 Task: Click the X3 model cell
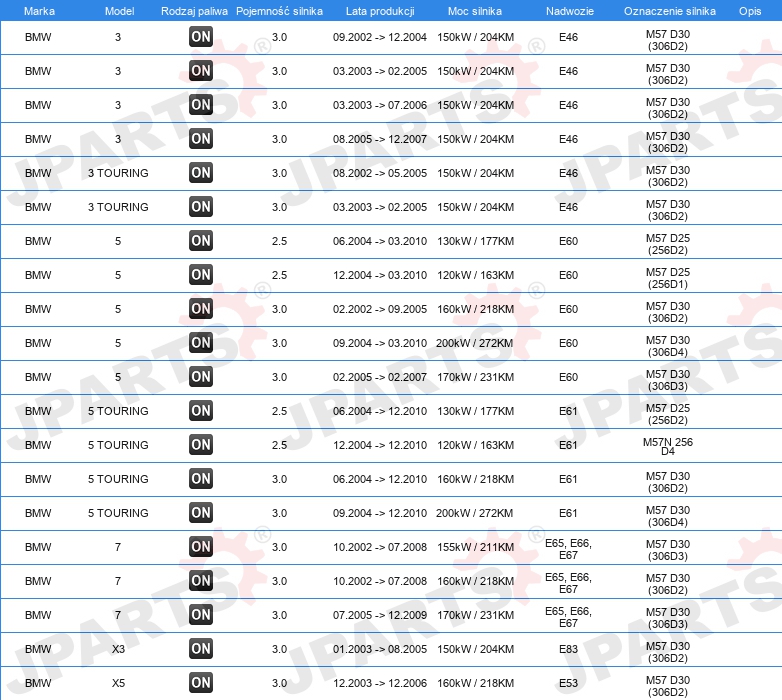(118, 649)
